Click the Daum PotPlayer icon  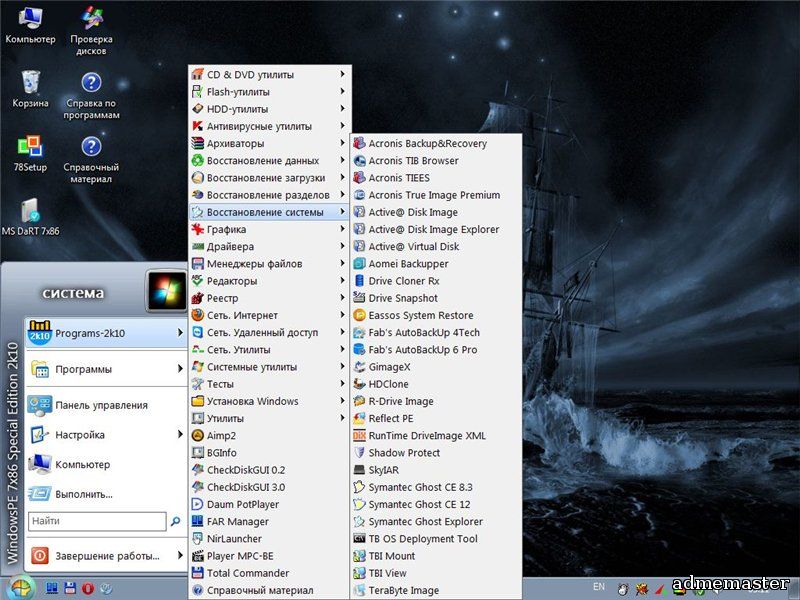[197, 504]
